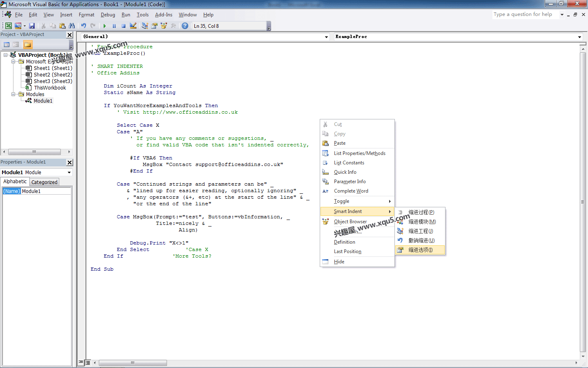Open Find with the binoculars icon
This screenshot has width=588, height=368.
[72, 26]
